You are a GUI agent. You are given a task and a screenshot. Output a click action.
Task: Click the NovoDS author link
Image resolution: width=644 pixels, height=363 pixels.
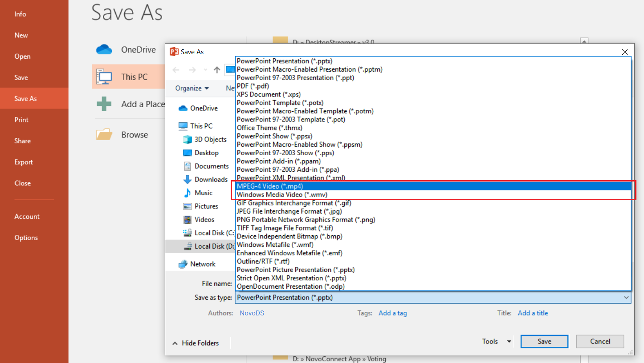[x=252, y=313]
